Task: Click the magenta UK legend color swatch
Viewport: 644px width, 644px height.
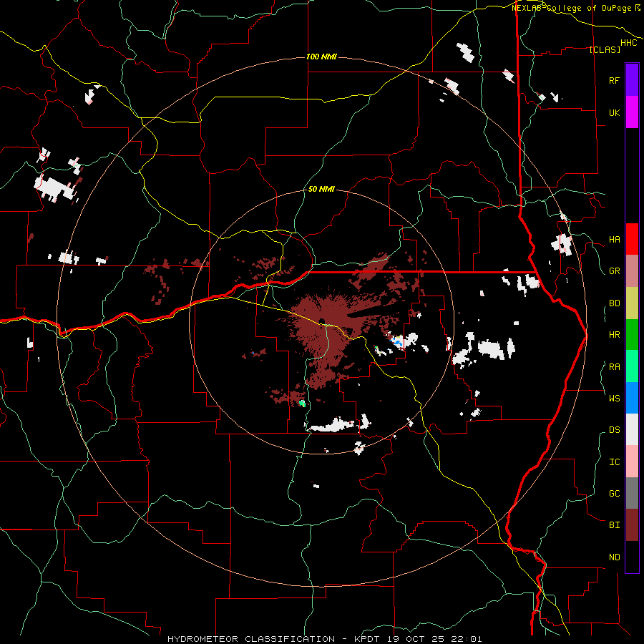Action: pyautogui.click(x=632, y=112)
